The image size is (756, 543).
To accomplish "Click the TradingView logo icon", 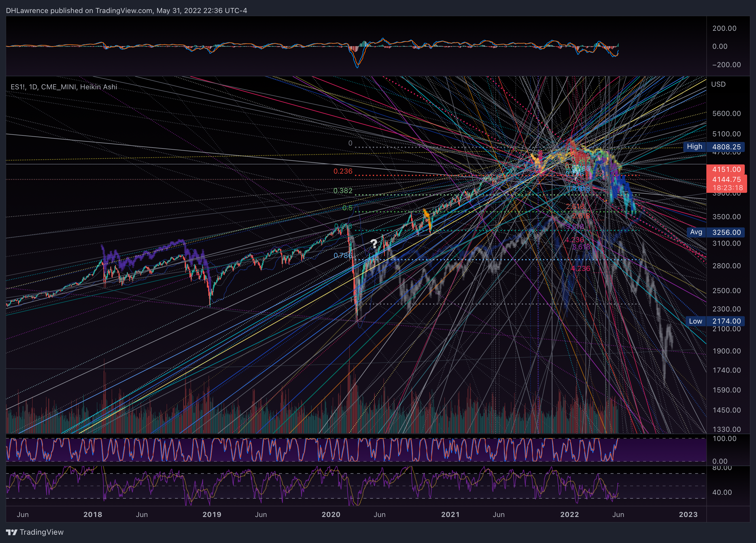I will point(11,532).
